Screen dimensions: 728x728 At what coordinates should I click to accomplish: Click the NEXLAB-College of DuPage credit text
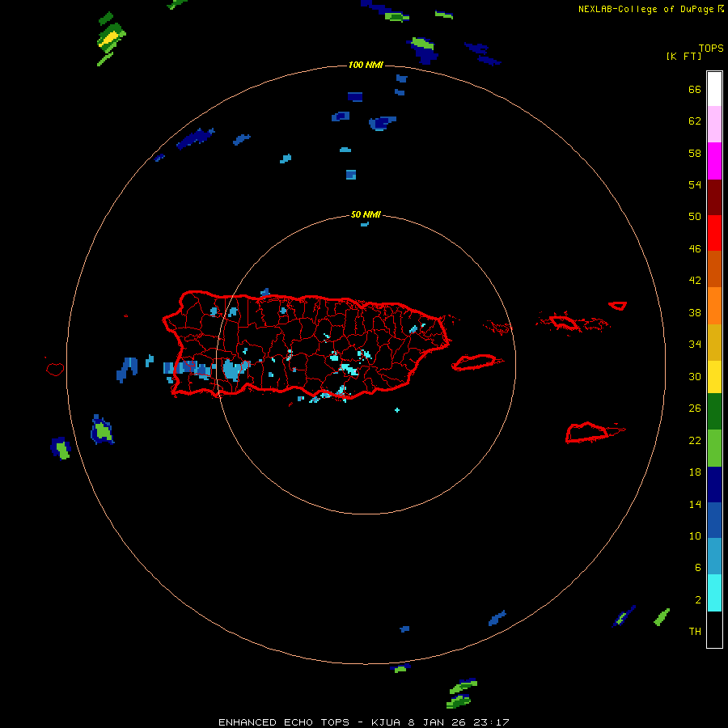[646, 9]
